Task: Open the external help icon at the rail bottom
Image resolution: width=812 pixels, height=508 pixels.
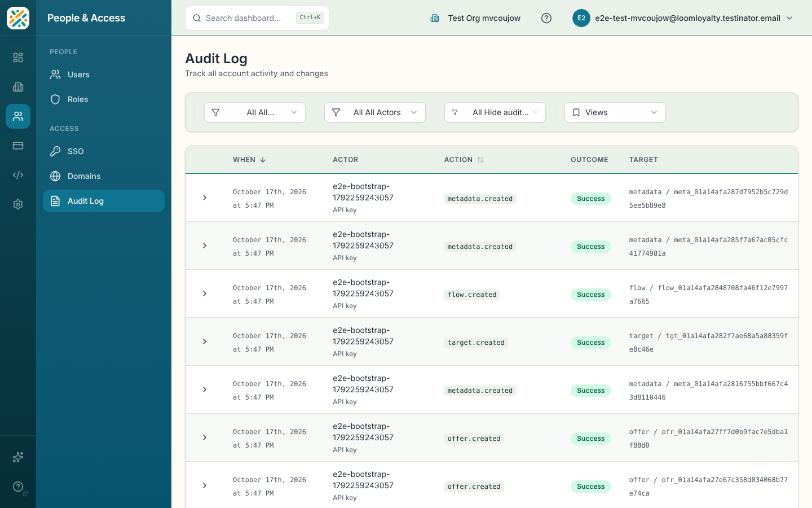Action: (x=18, y=487)
